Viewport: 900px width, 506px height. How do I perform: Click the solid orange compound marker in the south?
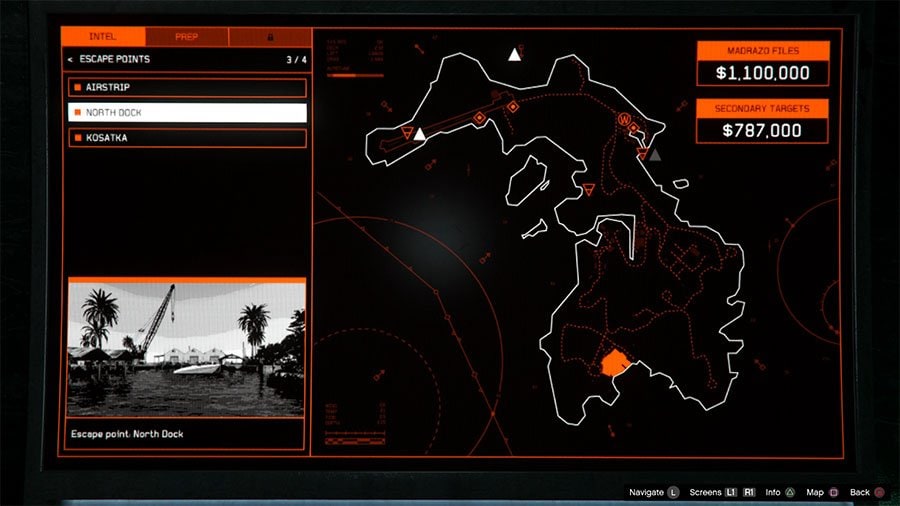coord(615,363)
